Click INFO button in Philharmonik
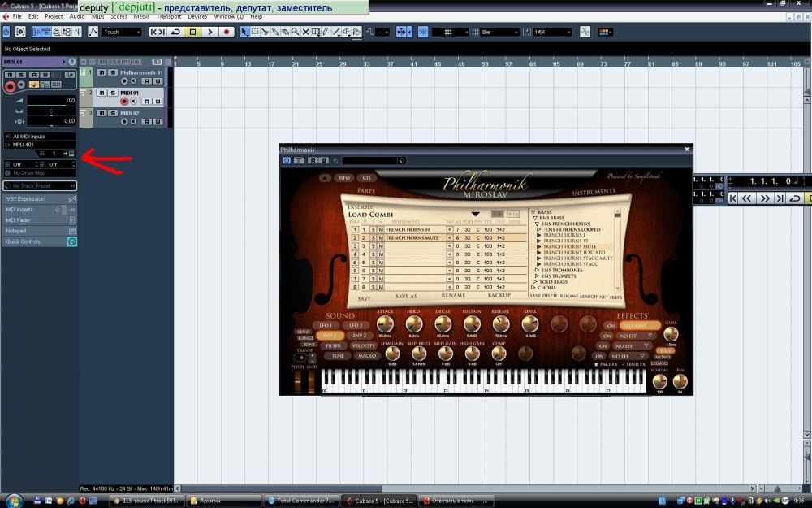This screenshot has width=812, height=508. [x=343, y=178]
